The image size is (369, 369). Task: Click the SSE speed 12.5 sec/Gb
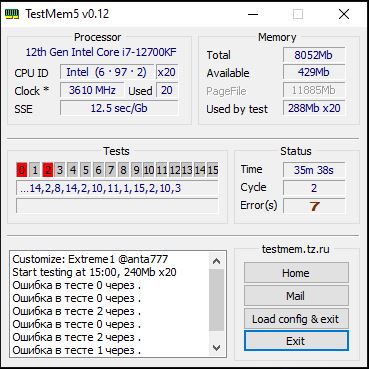click(119, 108)
